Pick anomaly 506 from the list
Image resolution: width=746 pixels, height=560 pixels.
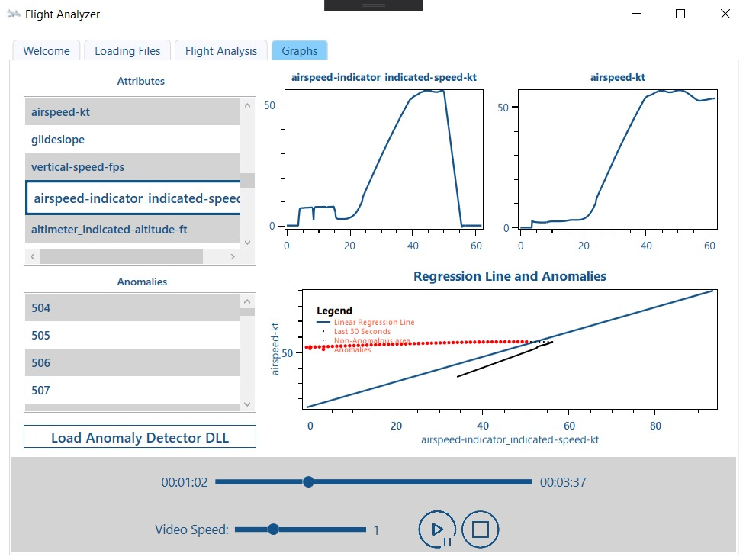point(132,363)
